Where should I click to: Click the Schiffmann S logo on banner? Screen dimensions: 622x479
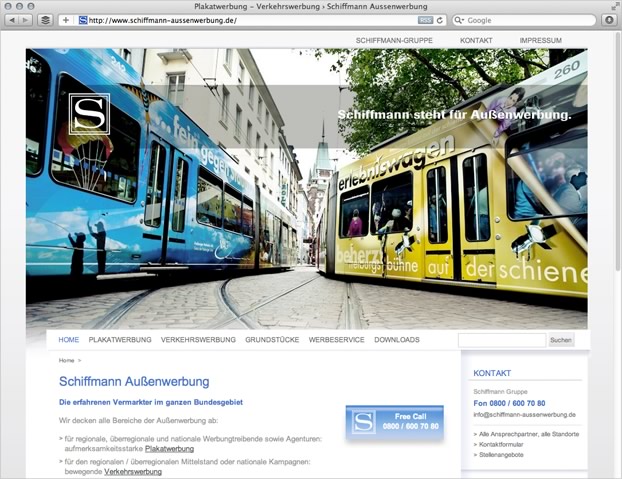coord(89,114)
